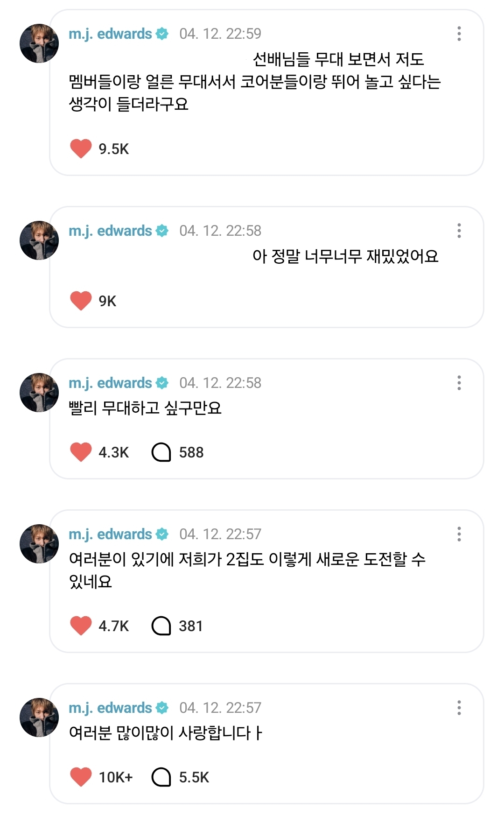The image size is (504, 816).
Task: Like the post with 4.7K hearts
Action: 81,626
